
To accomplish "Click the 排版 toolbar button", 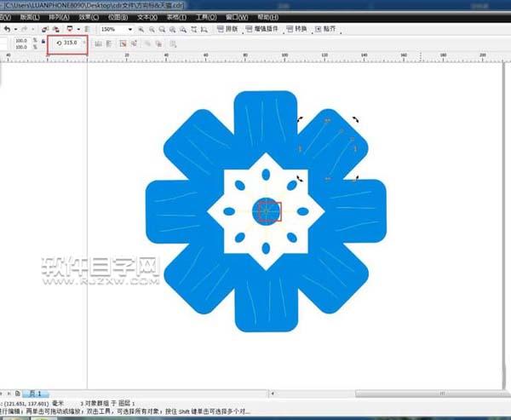I will click(227, 29).
